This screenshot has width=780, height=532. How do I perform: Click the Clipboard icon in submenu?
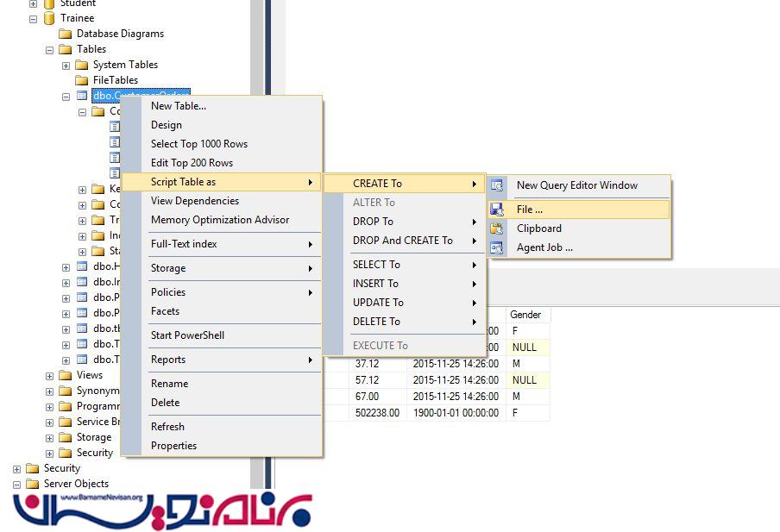tap(497, 228)
